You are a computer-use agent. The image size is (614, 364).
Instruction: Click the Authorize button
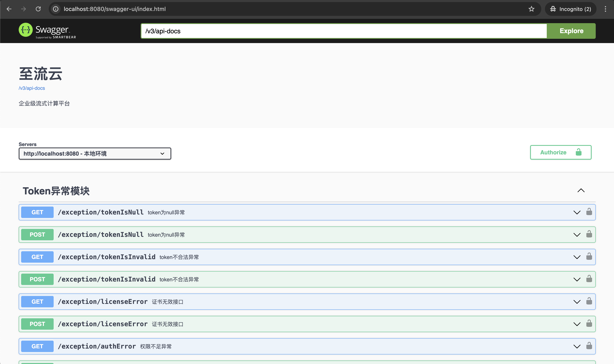[x=561, y=152]
